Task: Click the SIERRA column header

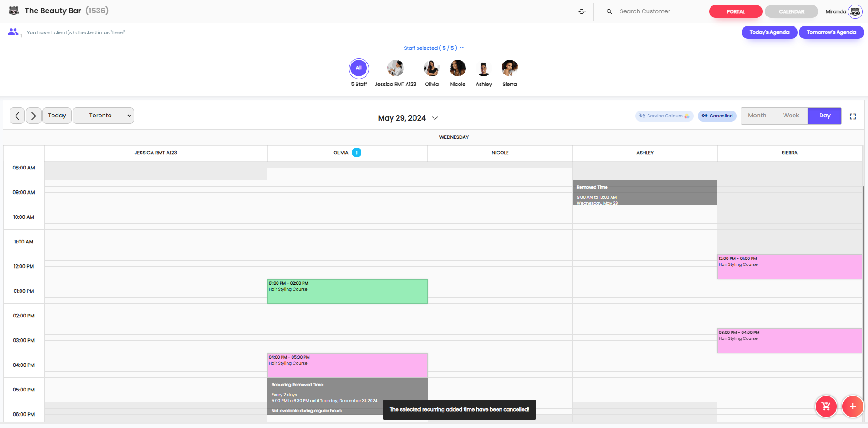Action: pyautogui.click(x=790, y=153)
